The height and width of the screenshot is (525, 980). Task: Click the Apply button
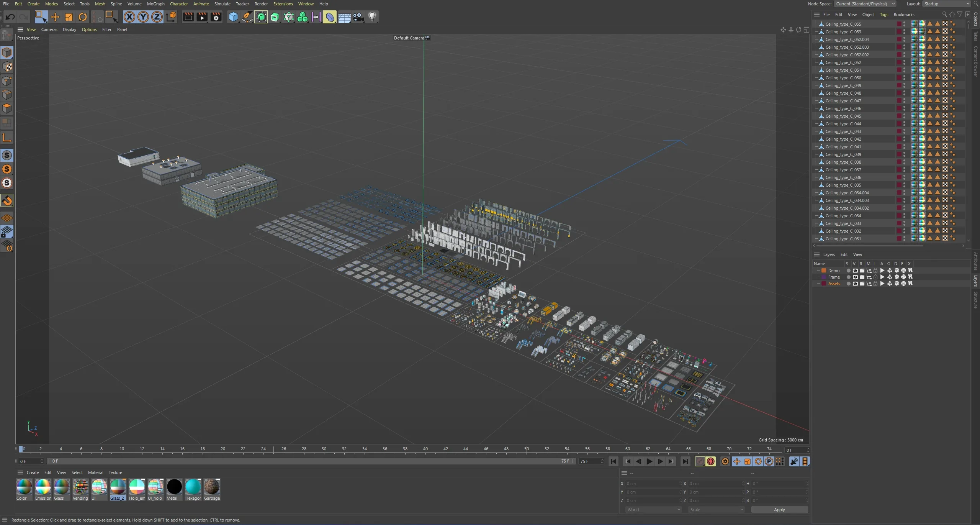coord(779,510)
